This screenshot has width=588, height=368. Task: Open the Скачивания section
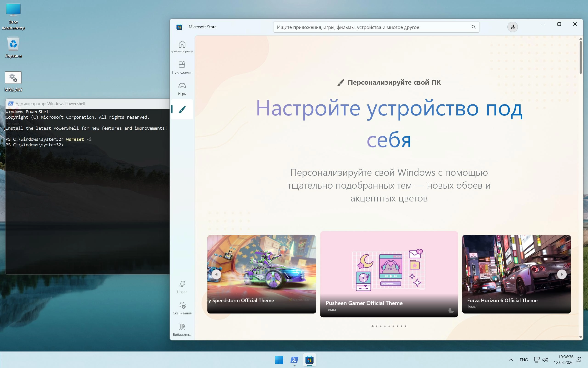pos(182,308)
